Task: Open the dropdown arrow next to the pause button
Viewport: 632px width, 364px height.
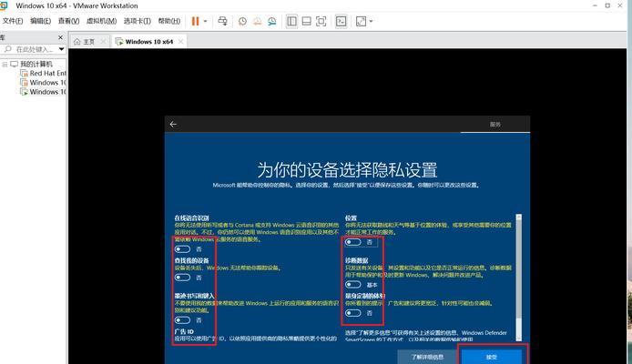Action: click(205, 21)
